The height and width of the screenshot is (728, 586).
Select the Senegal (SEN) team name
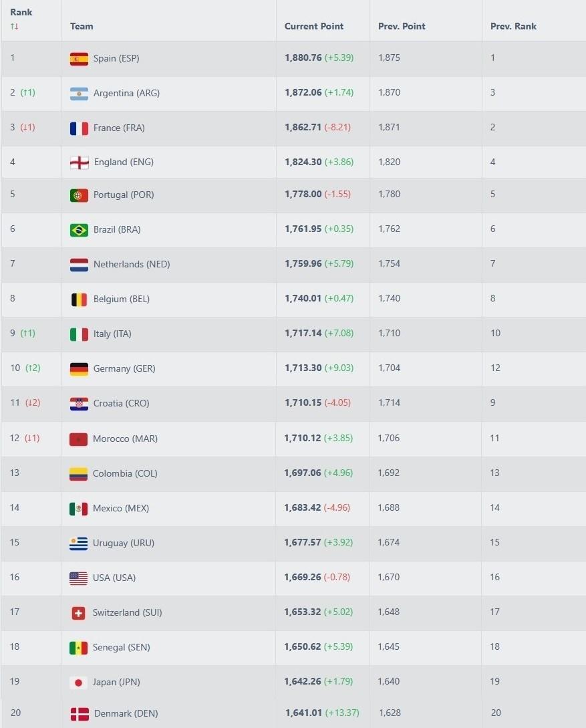coord(121,648)
